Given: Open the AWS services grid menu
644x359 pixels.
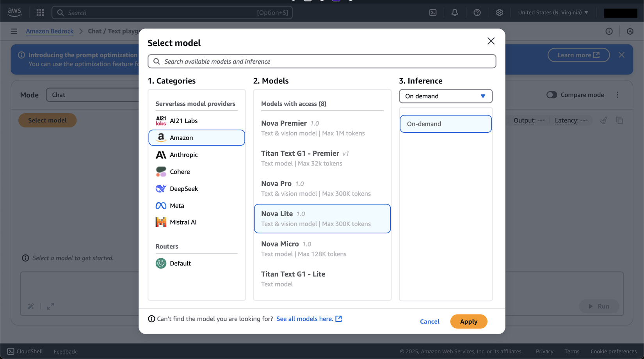Looking at the screenshot, I should (x=40, y=12).
